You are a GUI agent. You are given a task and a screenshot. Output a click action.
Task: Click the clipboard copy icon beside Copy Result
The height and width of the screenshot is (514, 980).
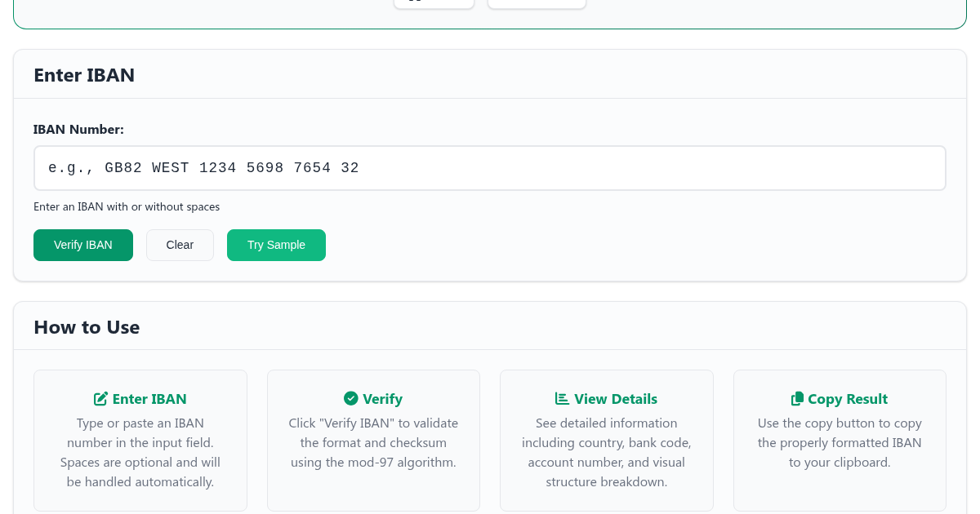798,398
